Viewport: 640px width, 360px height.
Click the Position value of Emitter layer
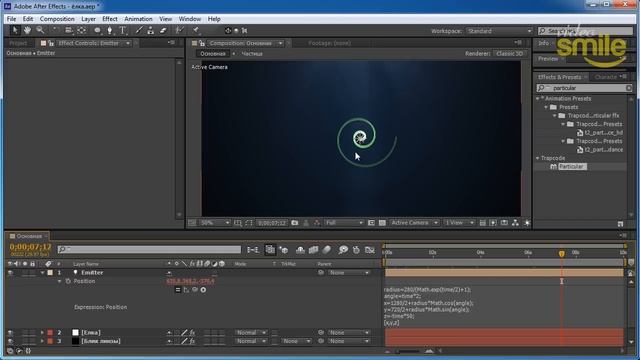(190, 281)
